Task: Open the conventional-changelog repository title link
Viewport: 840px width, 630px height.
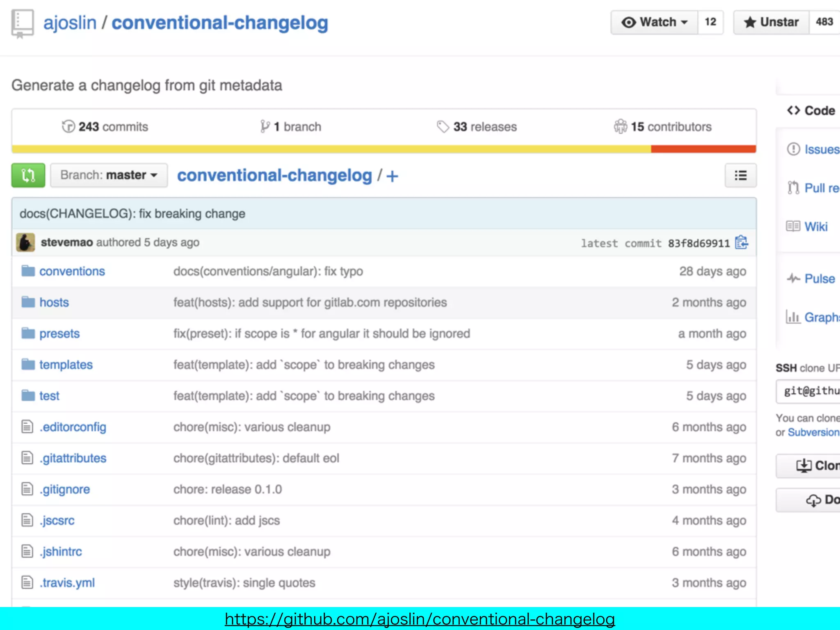Action: coord(220,23)
